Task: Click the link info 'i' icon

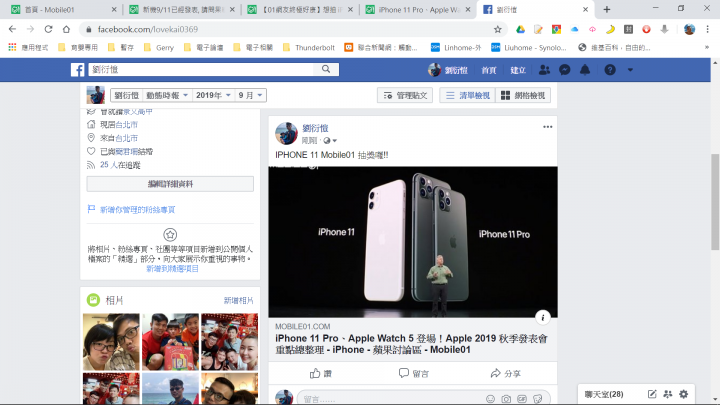Action: (x=543, y=317)
